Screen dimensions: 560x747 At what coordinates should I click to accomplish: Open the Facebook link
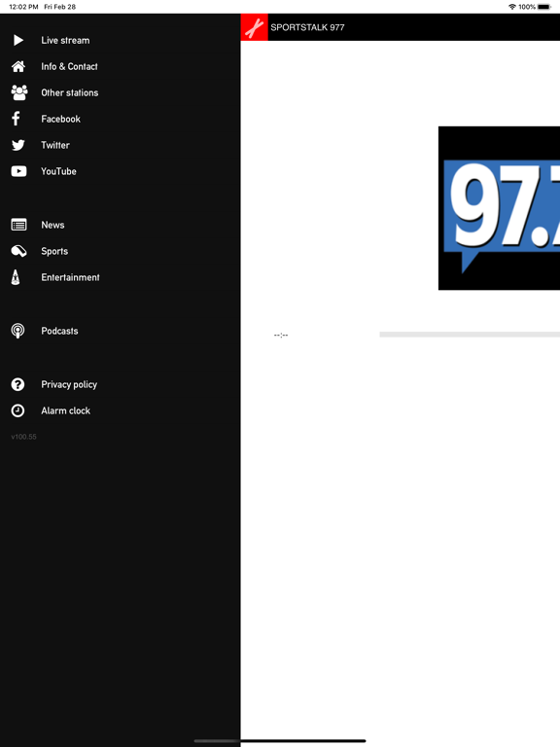click(61, 119)
